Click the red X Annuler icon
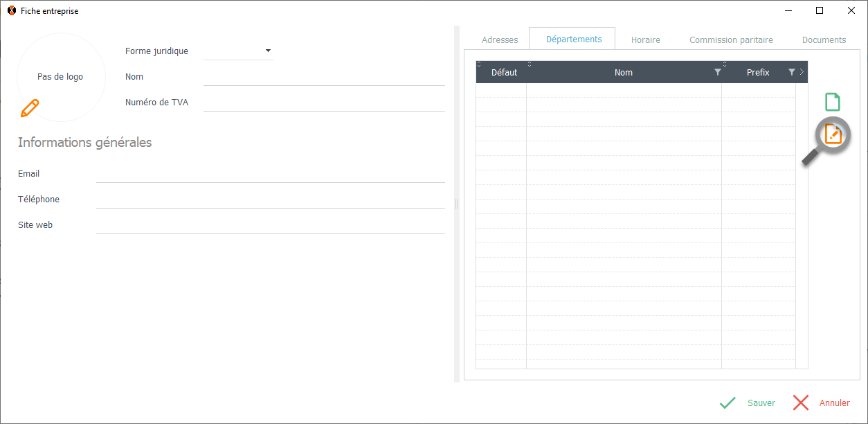The width and height of the screenshot is (868, 424). pyautogui.click(x=801, y=403)
